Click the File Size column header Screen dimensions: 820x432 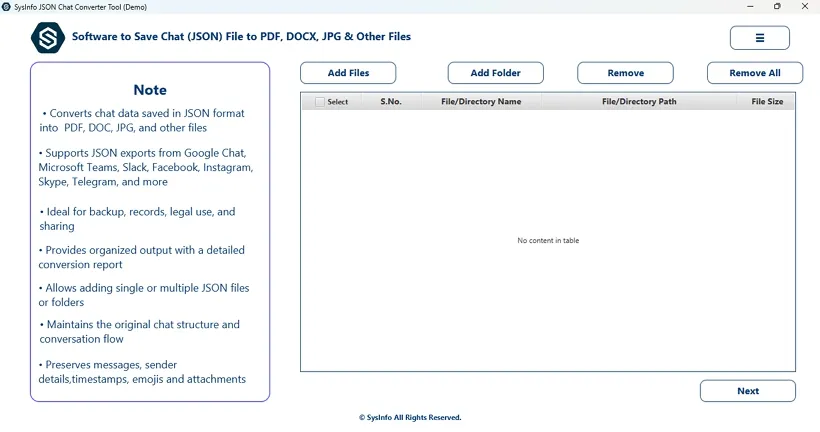coord(767,101)
